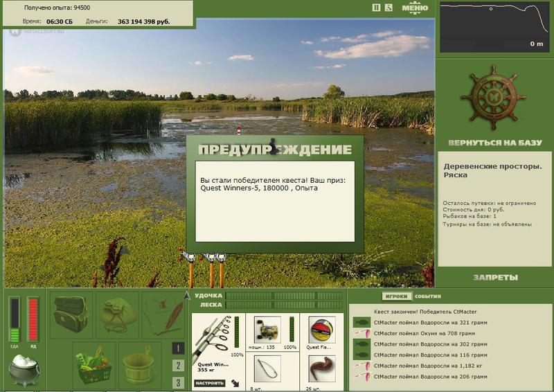This screenshot has height=392, width=554.
Task: Click the fish icon beside the 321 грамм event
Action: [361, 322]
